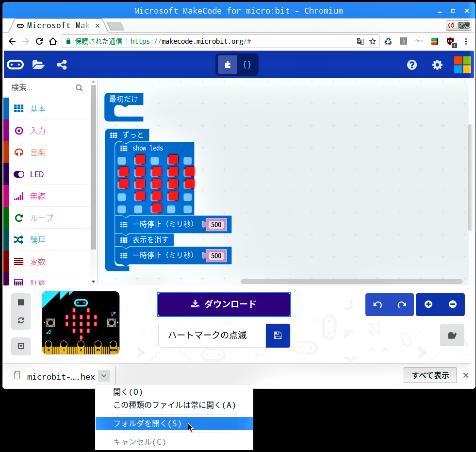Click the share project icon
This screenshot has height=452, width=476.
click(x=62, y=65)
